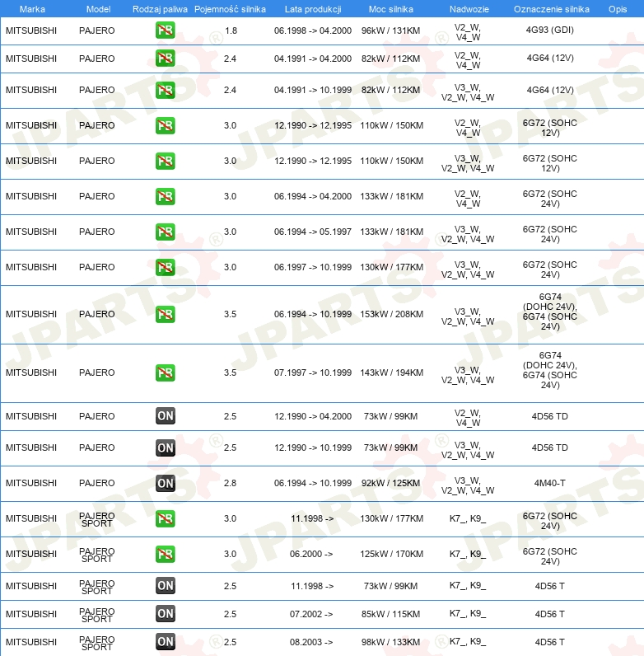This screenshot has height=656, width=644.
Task: Click petrol icon in 143kW / 194KM row
Action: coord(166,373)
